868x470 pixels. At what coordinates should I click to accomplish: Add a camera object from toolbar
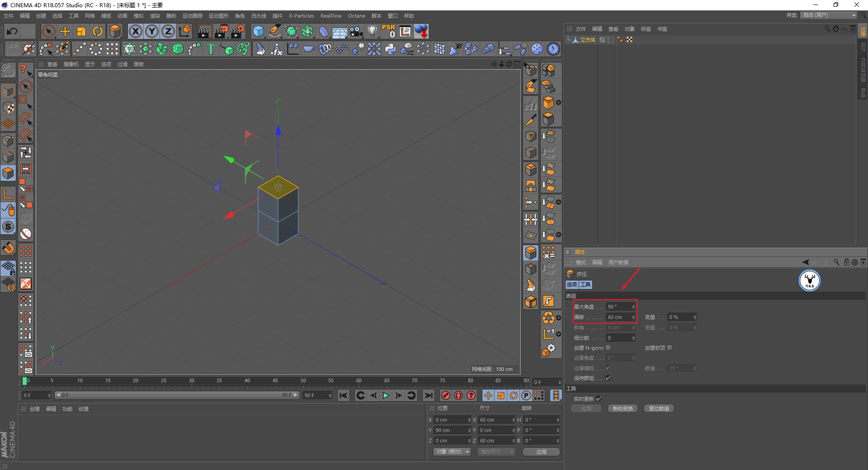[x=356, y=31]
